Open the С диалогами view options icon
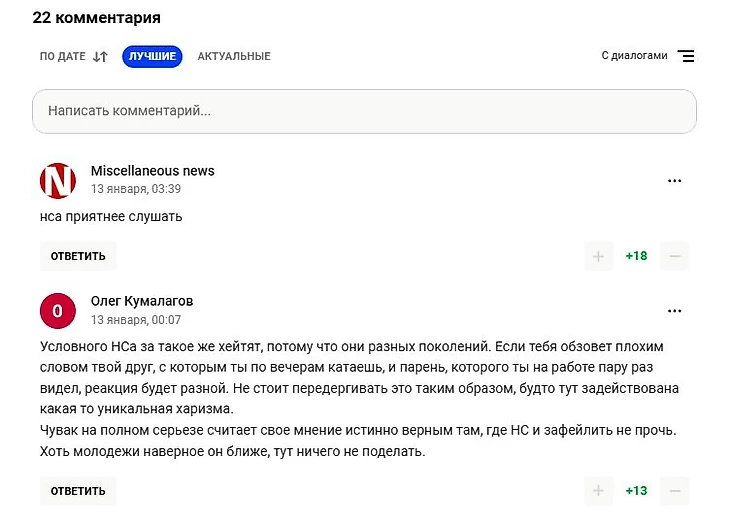Screen dimensions: 730x518 coord(686,56)
